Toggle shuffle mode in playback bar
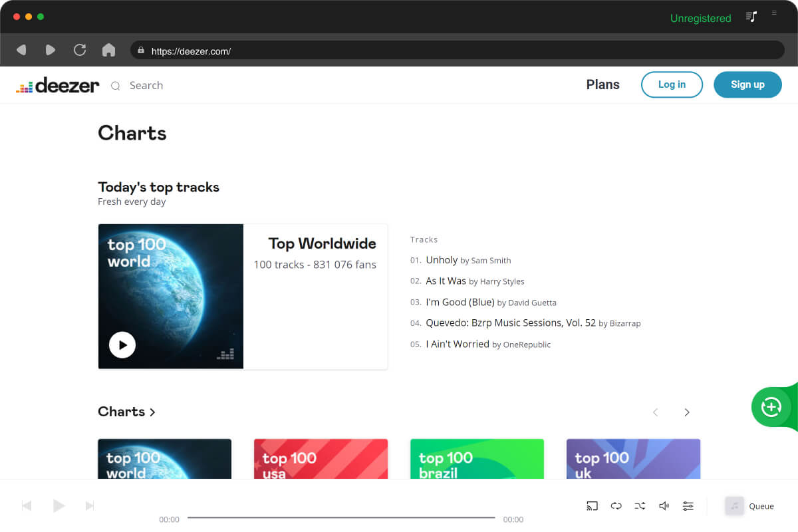Viewport: 798px width, 532px height. coord(640,505)
